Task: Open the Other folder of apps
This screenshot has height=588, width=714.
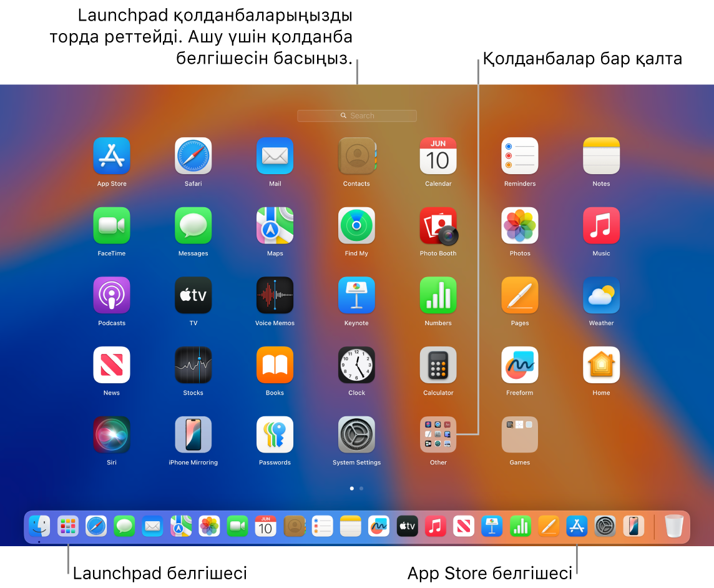Action: coord(438,434)
